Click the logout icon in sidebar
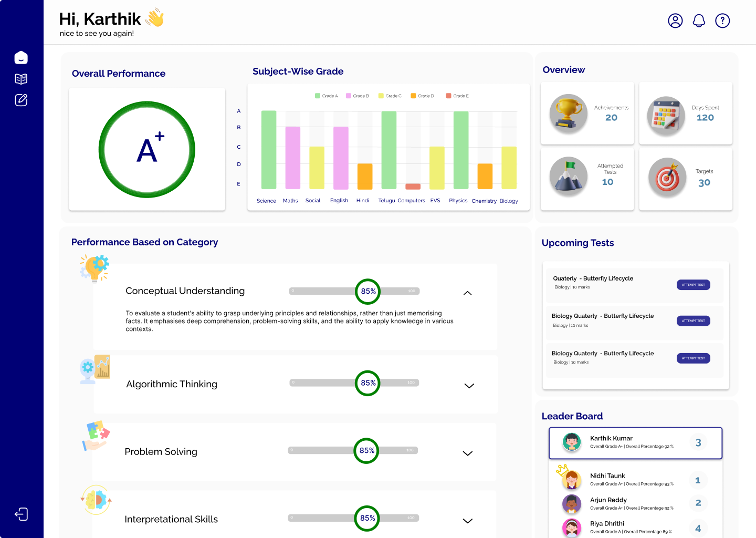The image size is (756, 538). (x=21, y=514)
